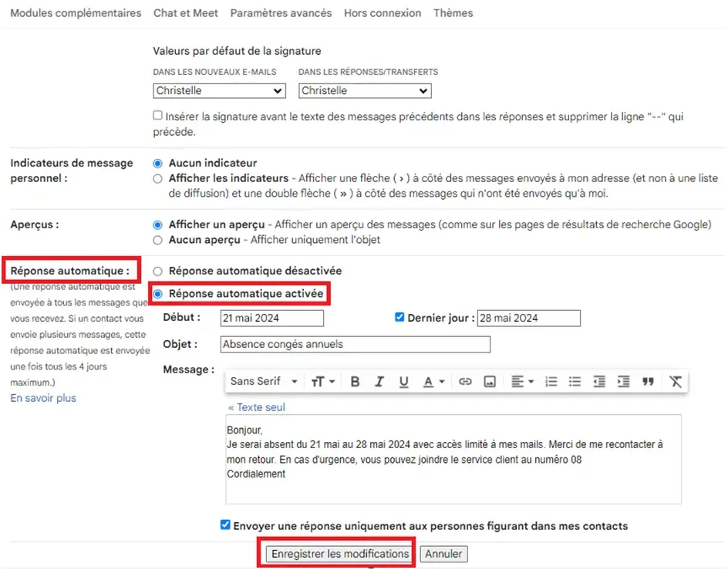Add quote formatting to message
728x570 pixels.
click(x=648, y=381)
